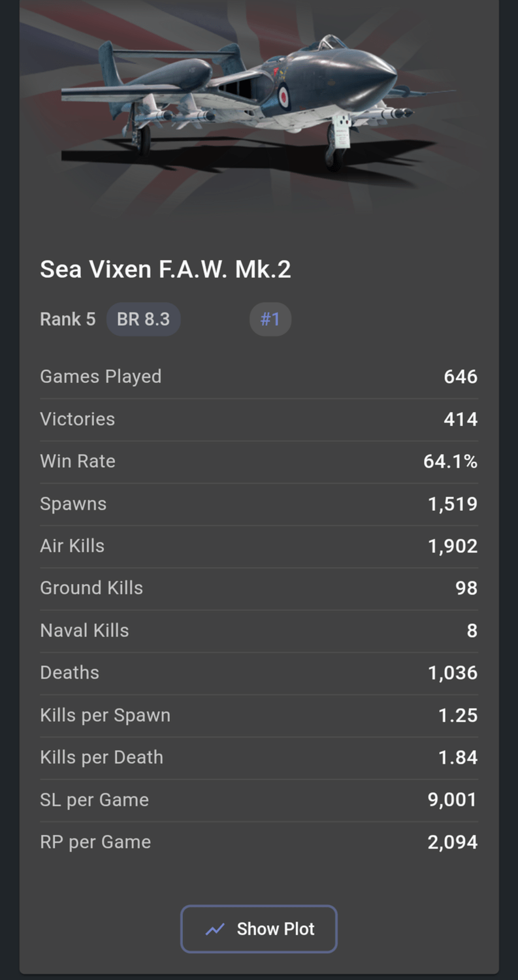Viewport: 518px width, 980px height.
Task: Click the Deaths value 1,036
Action: tap(453, 673)
